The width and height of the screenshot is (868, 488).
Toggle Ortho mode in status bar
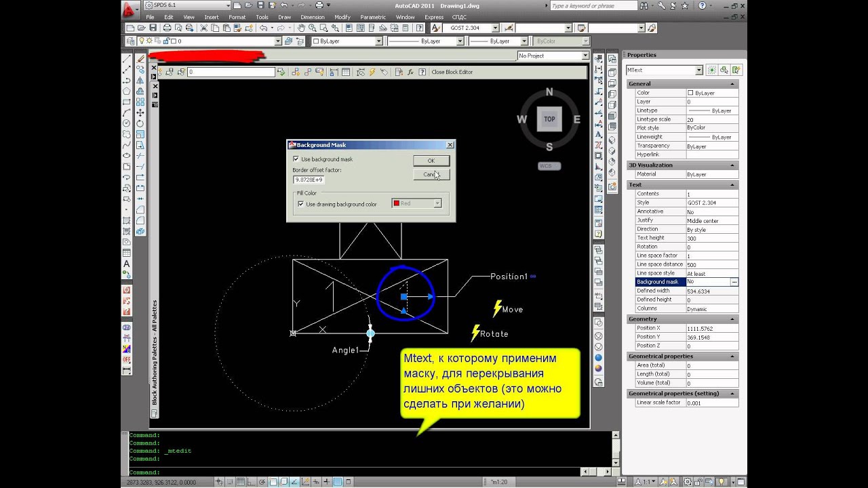point(251,481)
